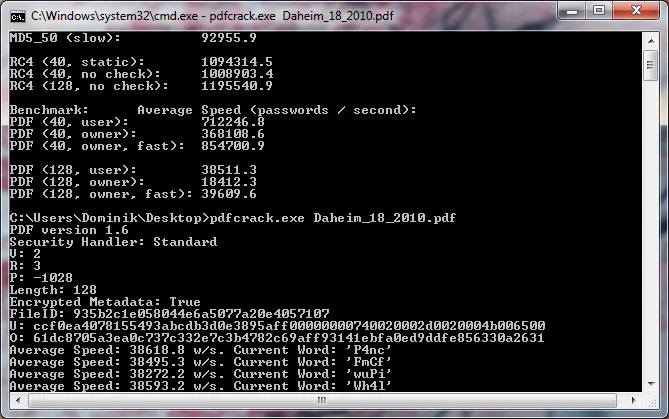The height and width of the screenshot is (419, 669).
Task: Click the Current Word 'FmCf' line
Action: [200, 362]
